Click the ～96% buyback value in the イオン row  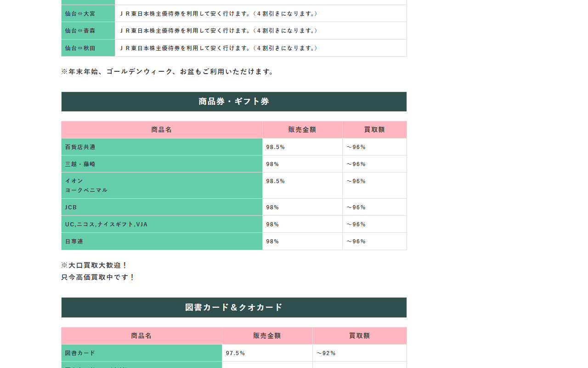[356, 181]
